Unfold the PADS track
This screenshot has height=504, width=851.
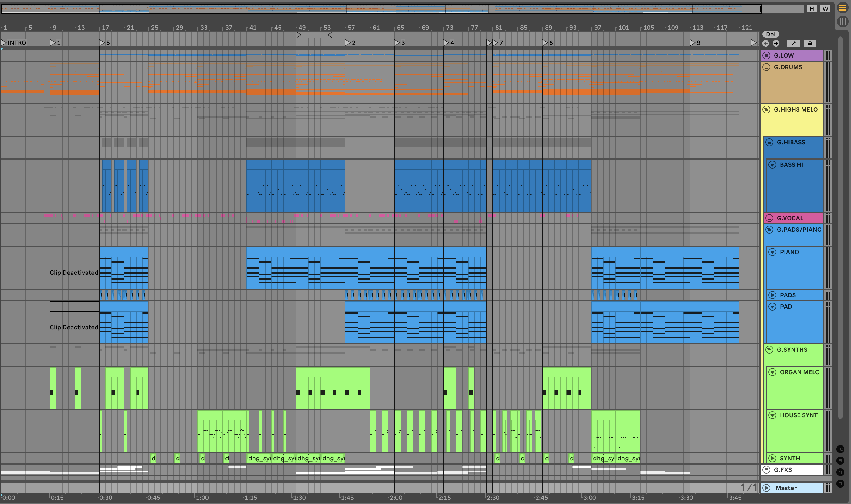pyautogui.click(x=772, y=295)
